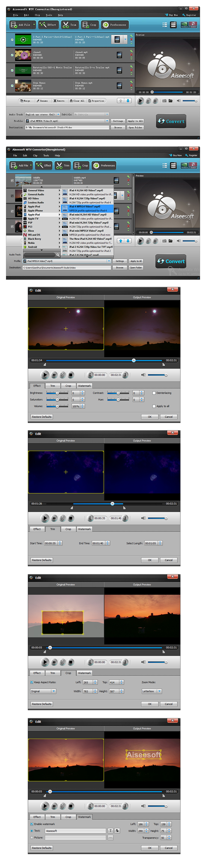The width and height of the screenshot is (207, 868).
Task: Check Apply to all in the Effect tab
Action: tap(154, 406)
